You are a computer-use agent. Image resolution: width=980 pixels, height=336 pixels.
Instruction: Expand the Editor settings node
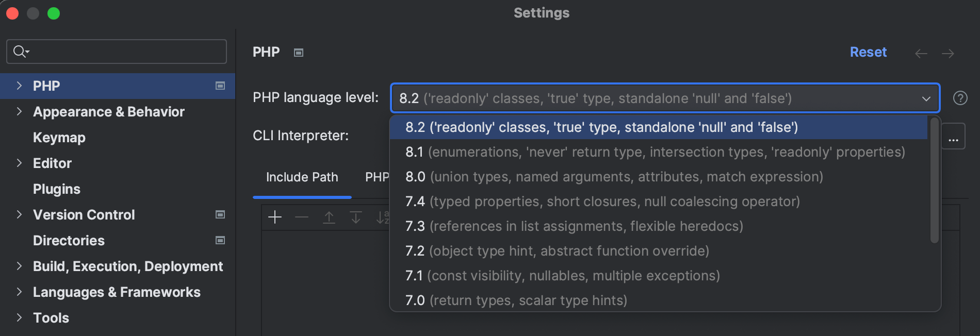coord(19,163)
